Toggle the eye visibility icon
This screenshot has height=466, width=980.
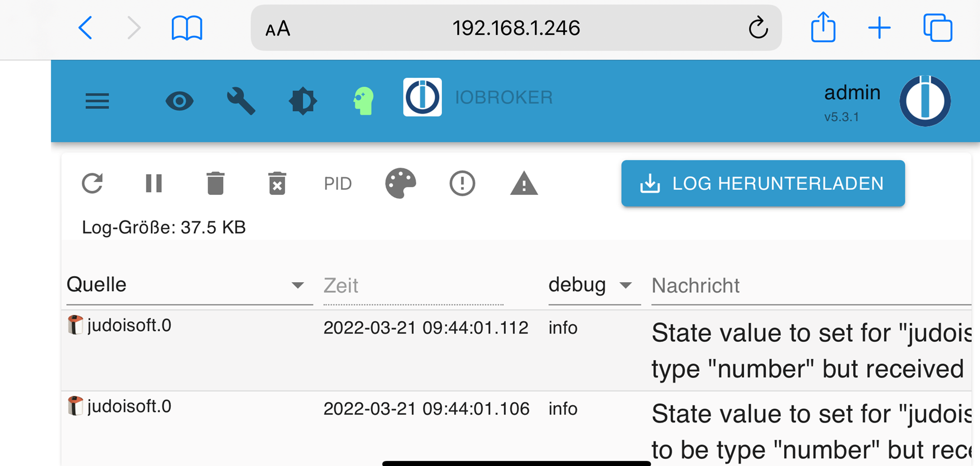(179, 101)
